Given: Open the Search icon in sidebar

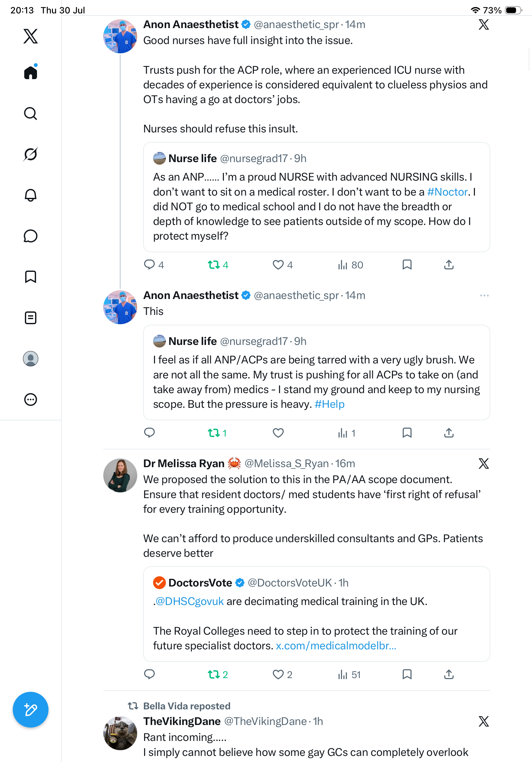Looking at the screenshot, I should click(31, 114).
